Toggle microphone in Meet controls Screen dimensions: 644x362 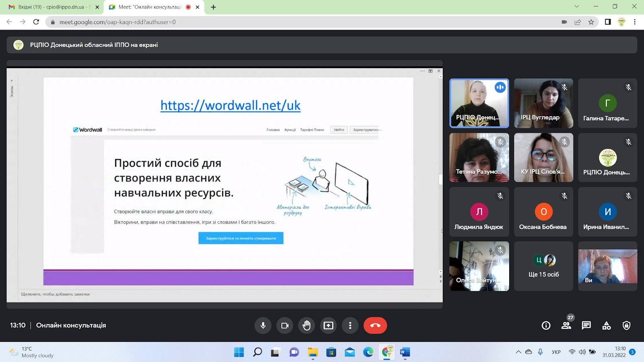(x=263, y=325)
